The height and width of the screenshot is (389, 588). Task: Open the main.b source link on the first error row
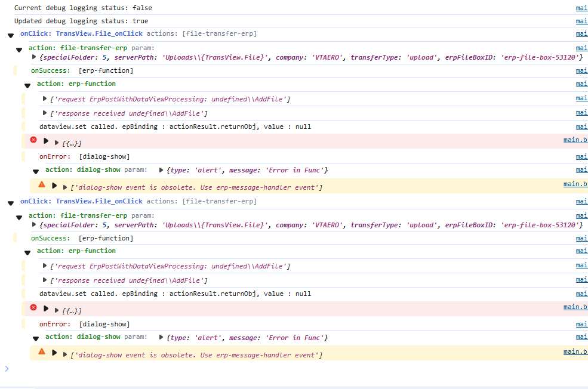tap(575, 140)
